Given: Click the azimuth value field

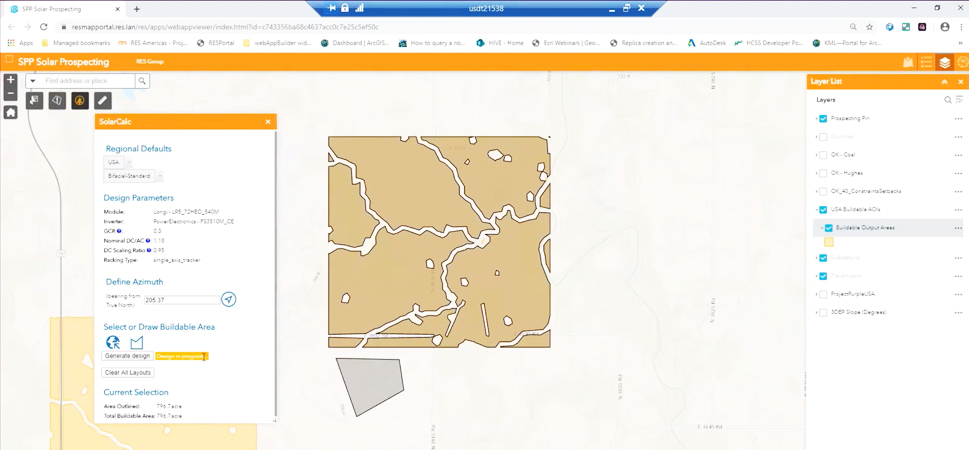Looking at the screenshot, I should [182, 300].
